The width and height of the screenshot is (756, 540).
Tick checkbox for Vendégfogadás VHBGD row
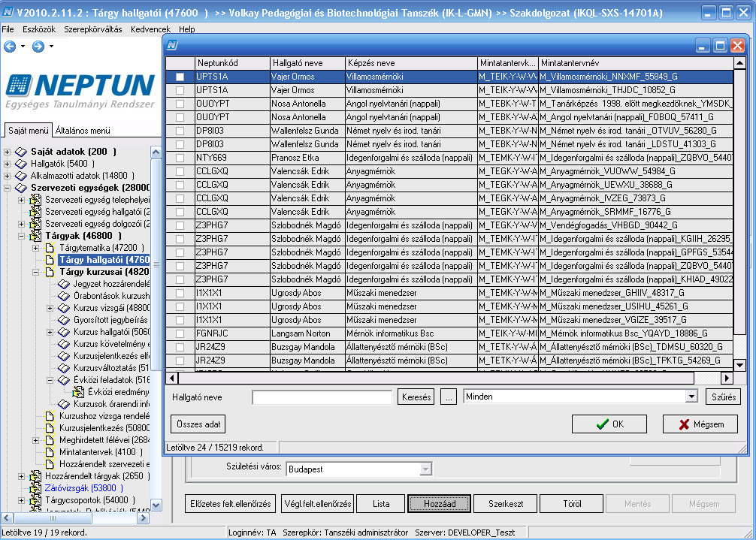coord(180,225)
